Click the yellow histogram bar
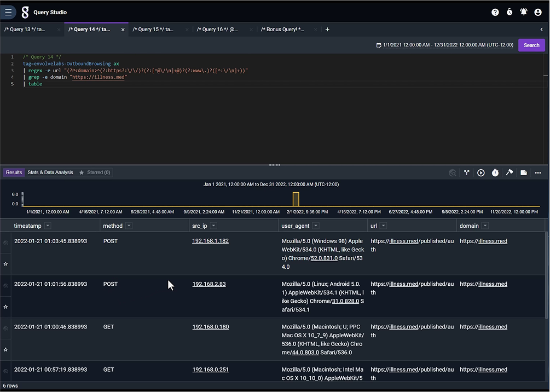The height and width of the screenshot is (392, 550). click(296, 199)
